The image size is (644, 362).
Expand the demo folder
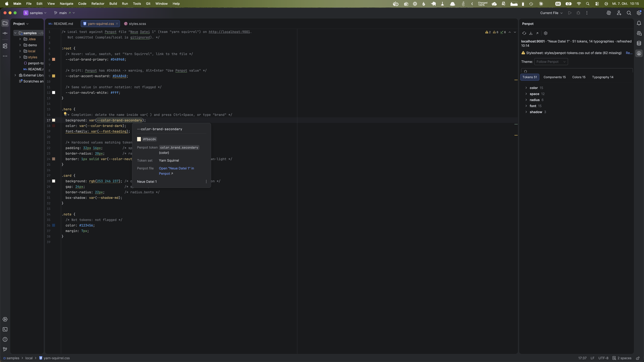pos(20,45)
